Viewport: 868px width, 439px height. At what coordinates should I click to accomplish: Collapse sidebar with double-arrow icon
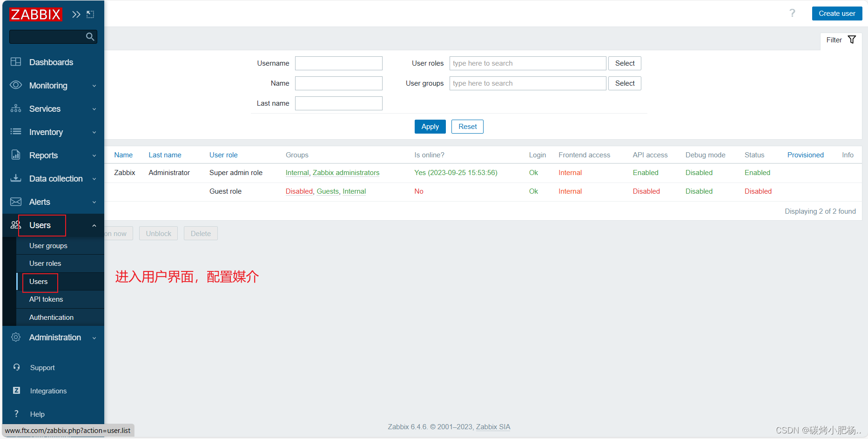click(76, 14)
